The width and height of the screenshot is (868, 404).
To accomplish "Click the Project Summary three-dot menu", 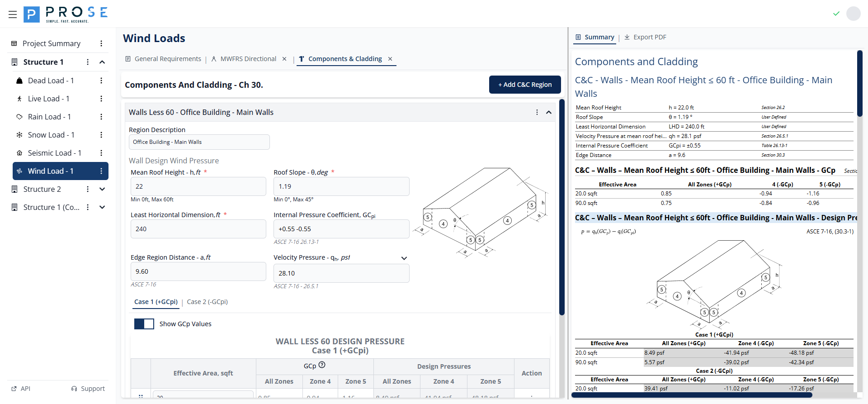I will [101, 43].
